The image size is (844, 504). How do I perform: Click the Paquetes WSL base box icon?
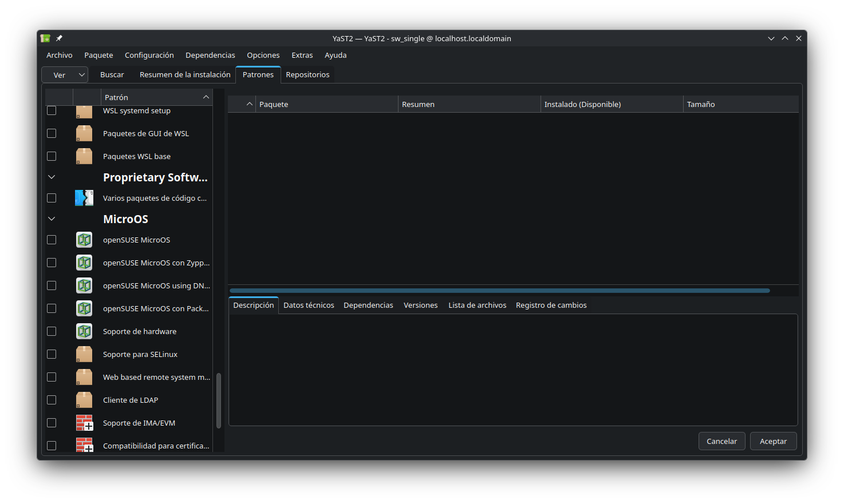point(84,156)
